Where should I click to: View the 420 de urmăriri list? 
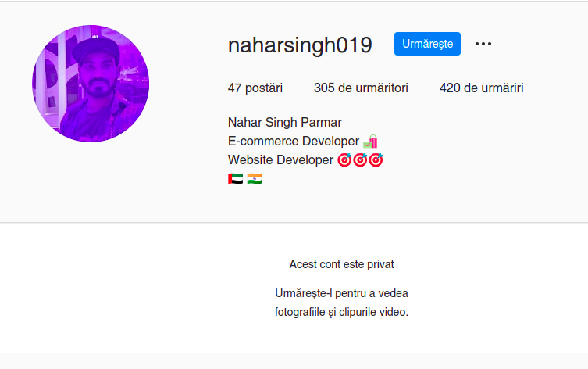click(482, 88)
